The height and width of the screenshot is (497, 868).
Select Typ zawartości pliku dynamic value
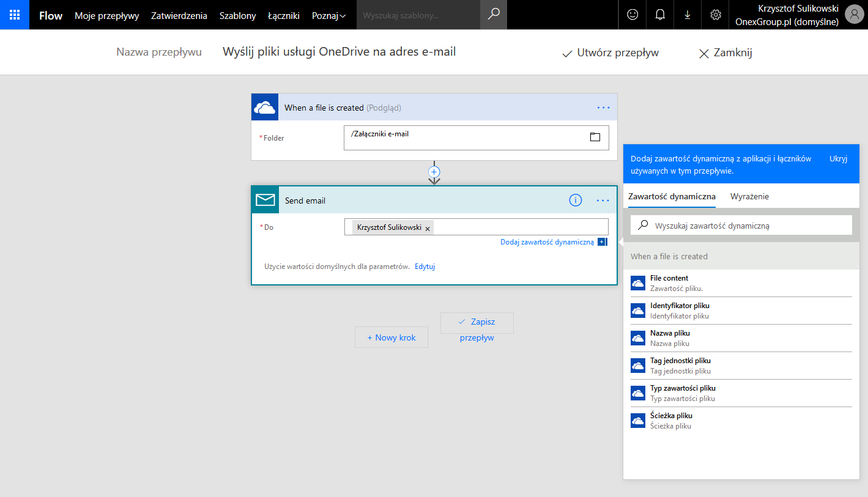[x=741, y=393]
